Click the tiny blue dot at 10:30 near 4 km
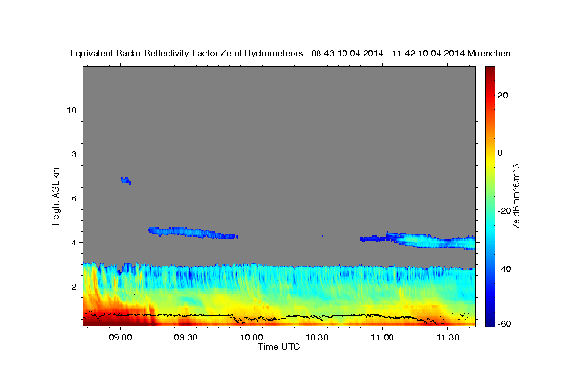Screen dimensions: 588x392 point(323,236)
